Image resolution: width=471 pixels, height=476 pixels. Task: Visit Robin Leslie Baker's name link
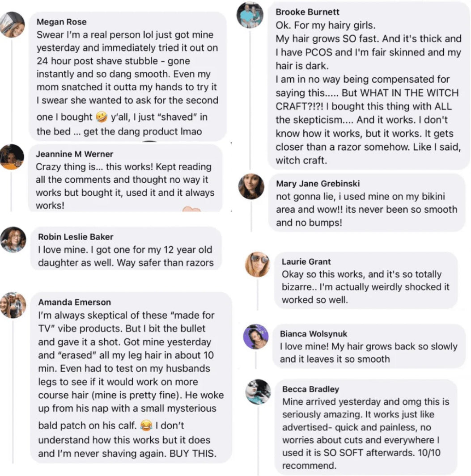[x=76, y=237]
